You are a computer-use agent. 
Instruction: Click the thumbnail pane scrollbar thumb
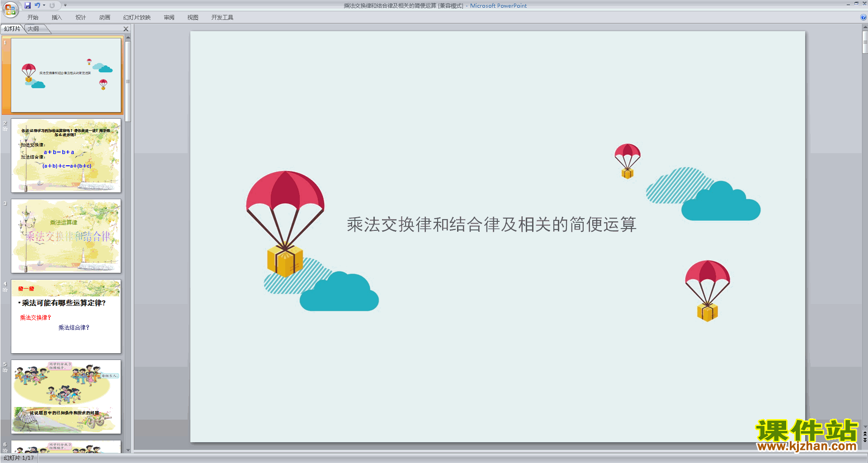(x=128, y=81)
